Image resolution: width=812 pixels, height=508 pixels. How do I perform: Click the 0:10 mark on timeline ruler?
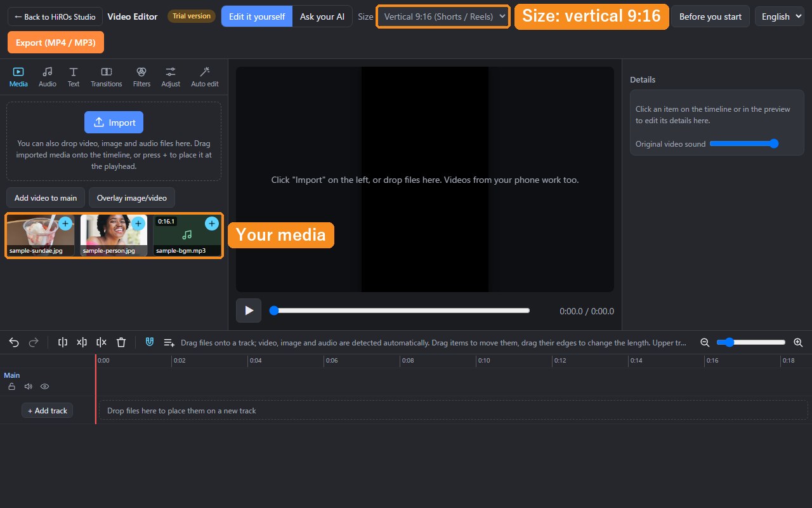click(484, 360)
